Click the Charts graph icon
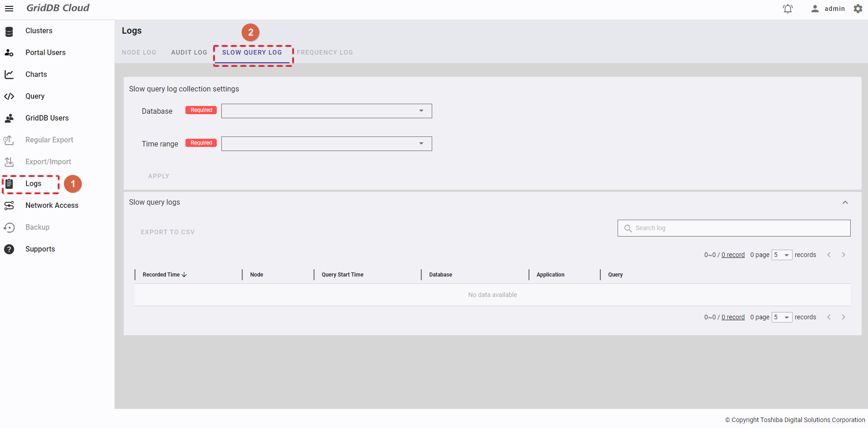 tap(9, 75)
